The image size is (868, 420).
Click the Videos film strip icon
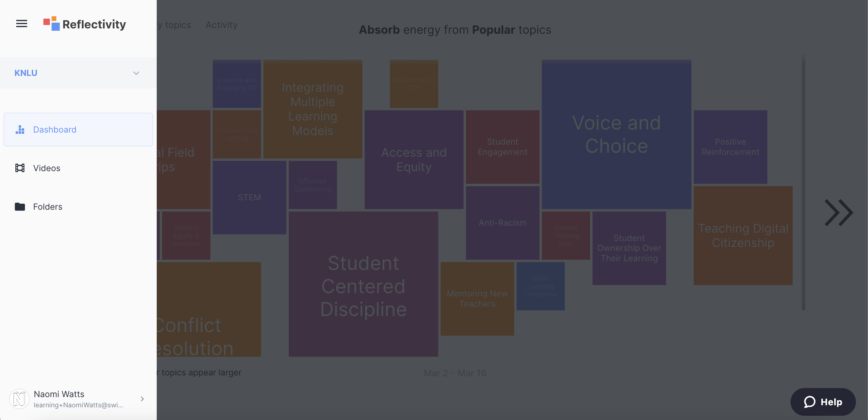click(20, 168)
